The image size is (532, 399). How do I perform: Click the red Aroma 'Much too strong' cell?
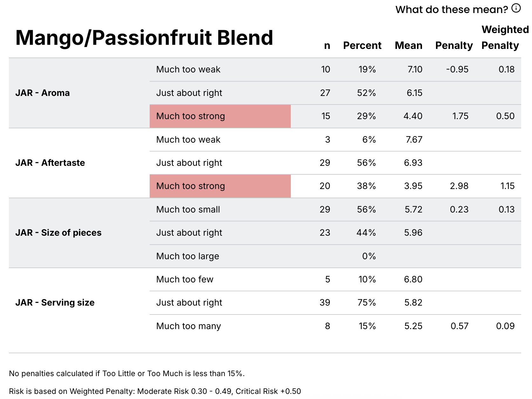tap(220, 116)
